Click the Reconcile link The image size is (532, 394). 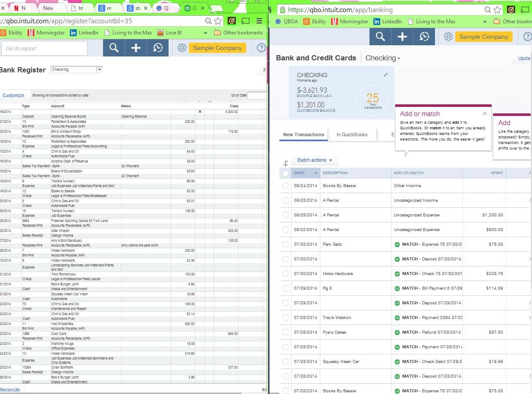[x=10, y=390]
